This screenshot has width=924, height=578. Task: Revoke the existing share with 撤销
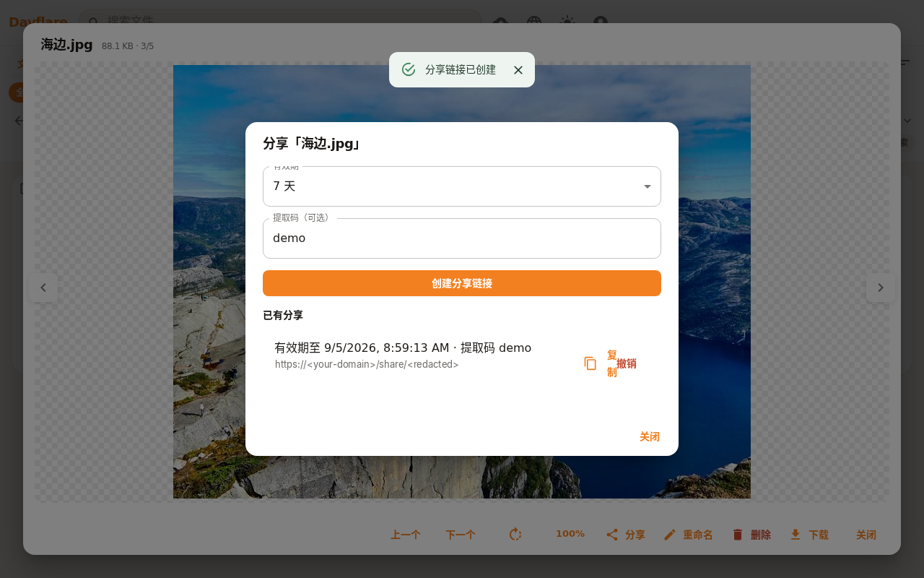[x=627, y=363]
